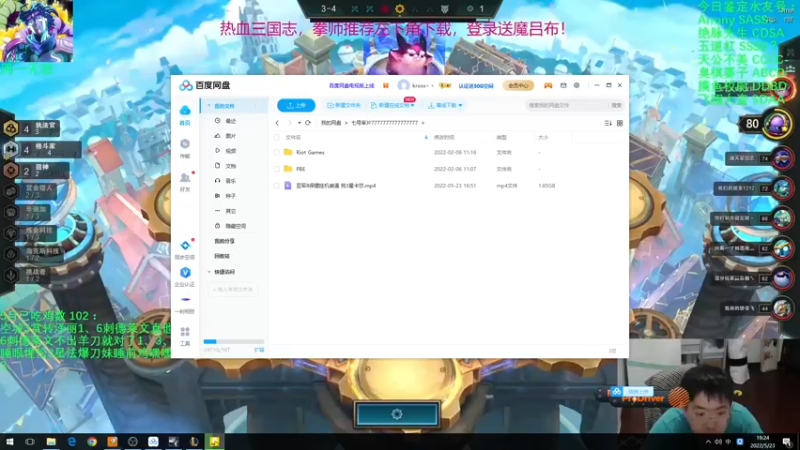
Task: Click the 加入常用文件夹 placeholder box
Action: (233, 290)
